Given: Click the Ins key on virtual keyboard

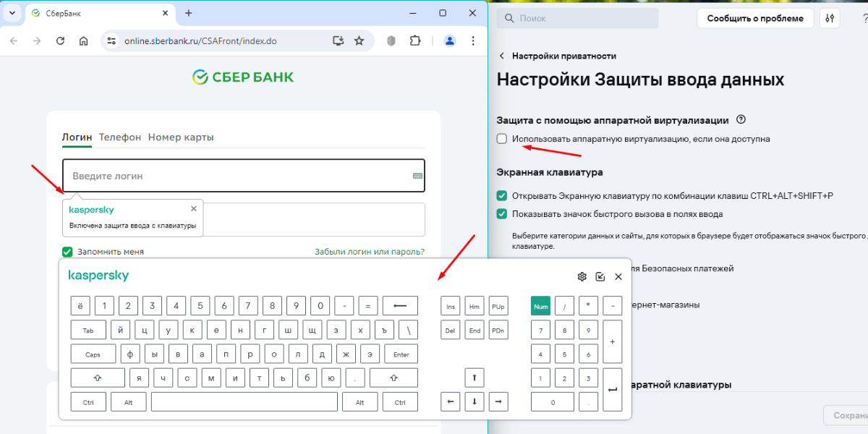Looking at the screenshot, I should (x=450, y=306).
